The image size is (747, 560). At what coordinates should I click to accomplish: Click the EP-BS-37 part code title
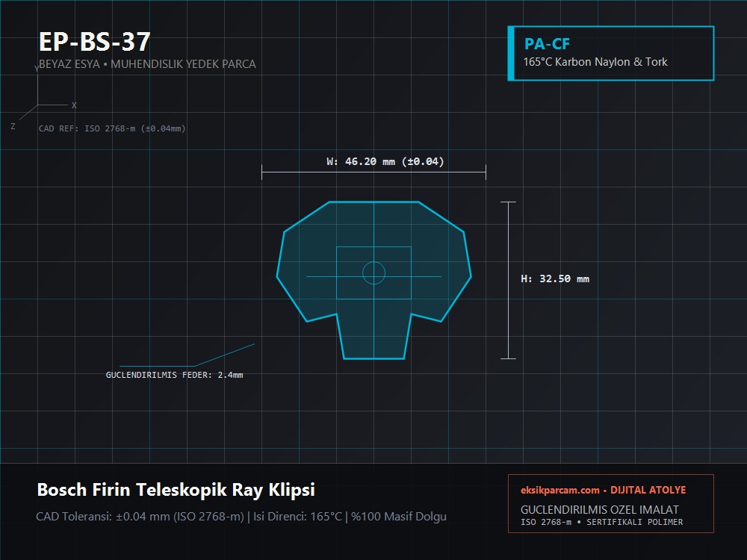(x=94, y=42)
